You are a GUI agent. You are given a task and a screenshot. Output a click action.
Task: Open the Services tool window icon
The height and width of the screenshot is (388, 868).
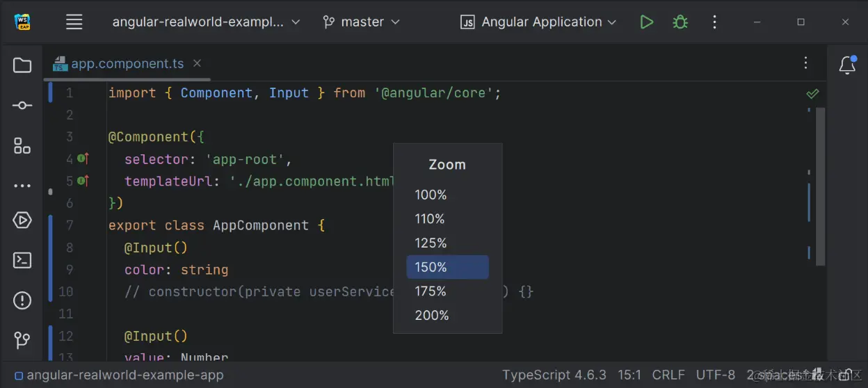pyautogui.click(x=22, y=220)
